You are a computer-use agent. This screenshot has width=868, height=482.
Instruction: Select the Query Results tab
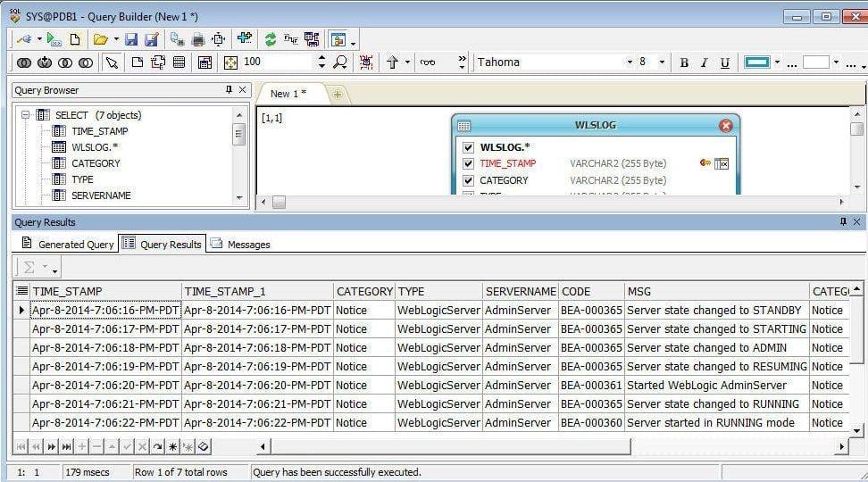162,244
